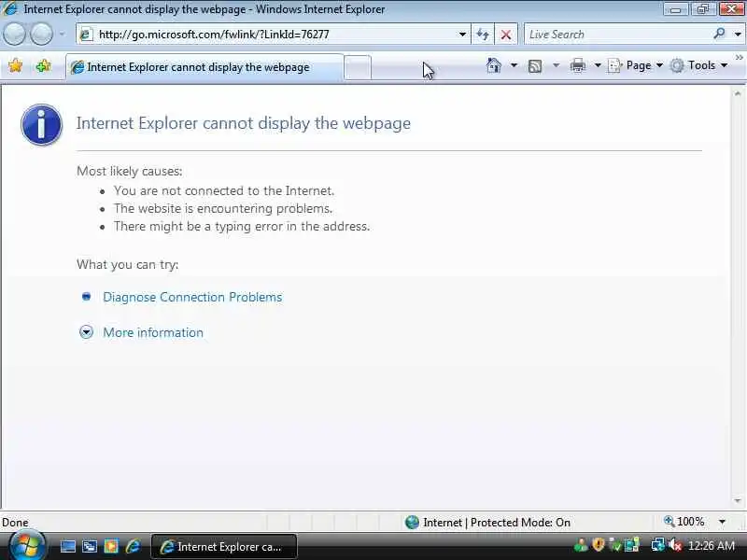Click the page icon in address bar
This screenshot has width=747, height=560.
tap(86, 35)
